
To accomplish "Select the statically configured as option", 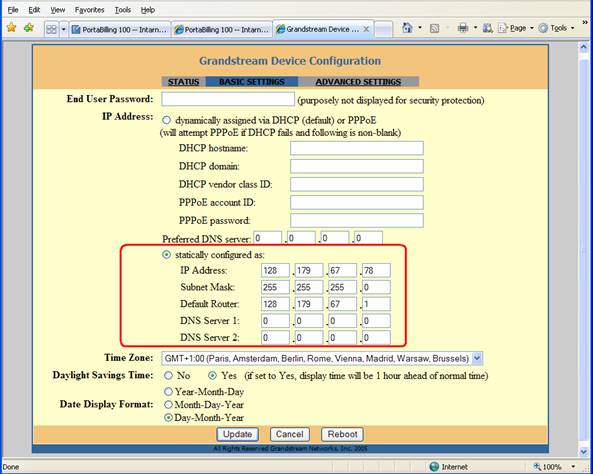I will [x=166, y=255].
